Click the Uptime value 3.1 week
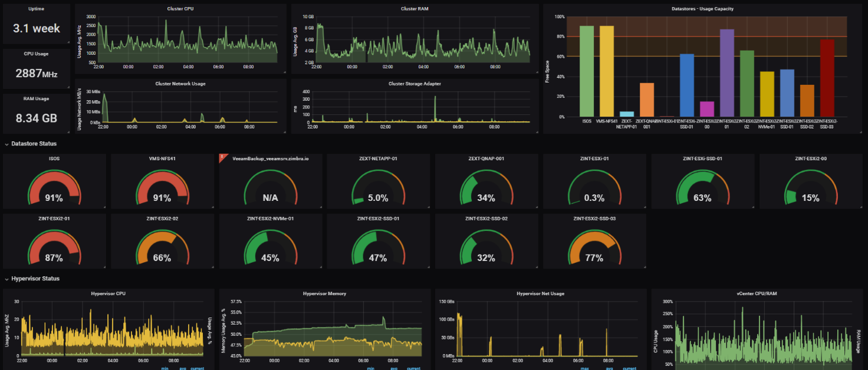This screenshot has width=868, height=370. (x=37, y=28)
